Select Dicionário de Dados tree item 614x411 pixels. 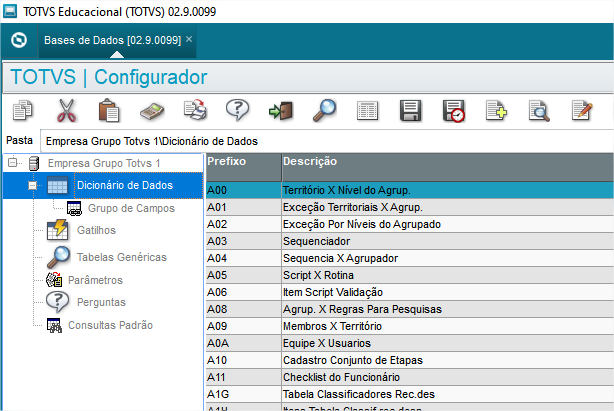(x=125, y=185)
